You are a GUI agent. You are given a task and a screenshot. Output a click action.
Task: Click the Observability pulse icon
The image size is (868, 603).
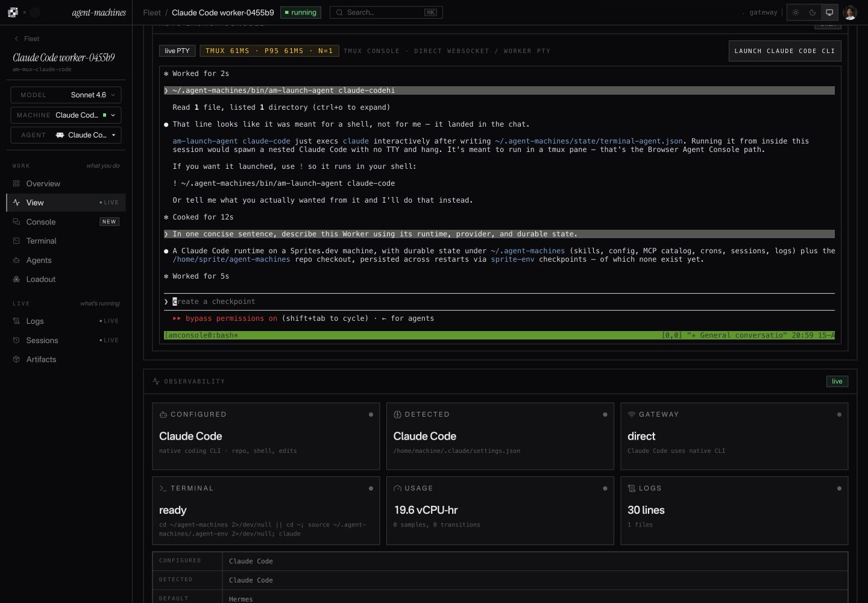(156, 381)
